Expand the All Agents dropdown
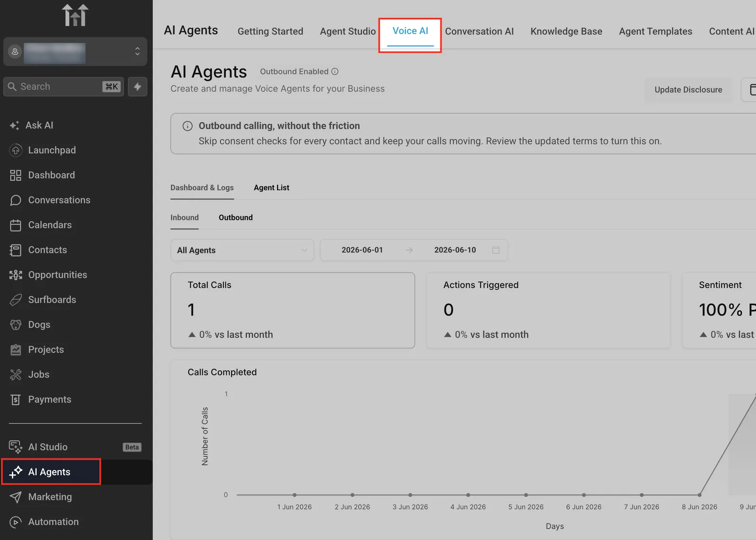756x540 pixels. point(242,250)
